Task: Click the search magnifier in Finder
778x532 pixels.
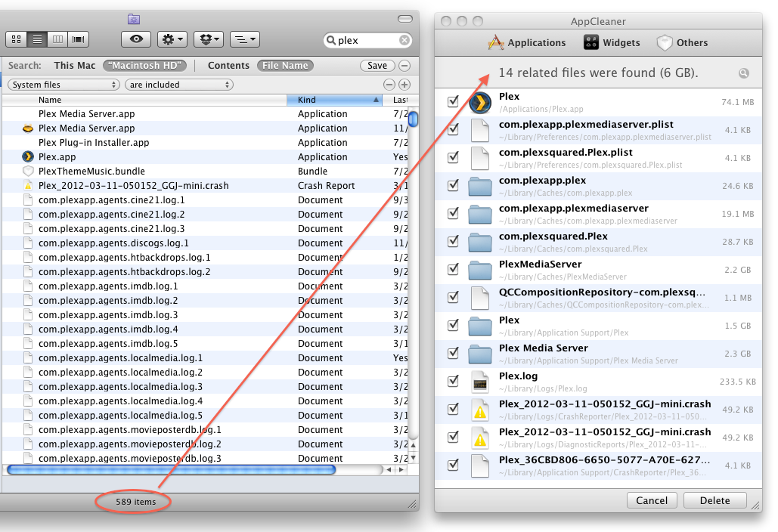Action: pyautogui.click(x=330, y=40)
